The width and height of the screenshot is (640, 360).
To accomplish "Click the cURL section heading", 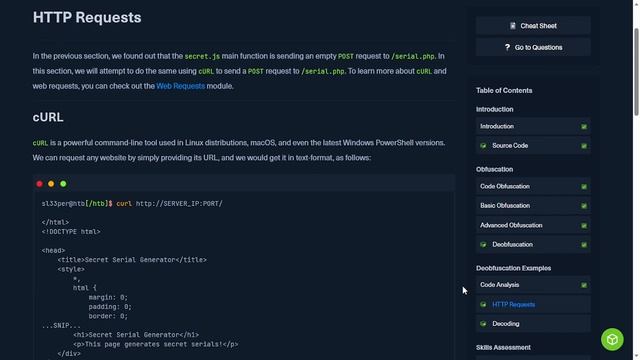I will point(48,117).
